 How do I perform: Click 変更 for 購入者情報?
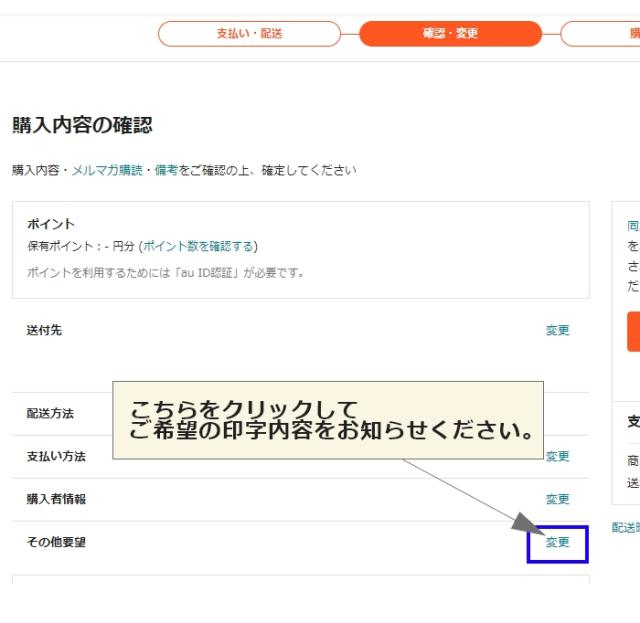[557, 499]
